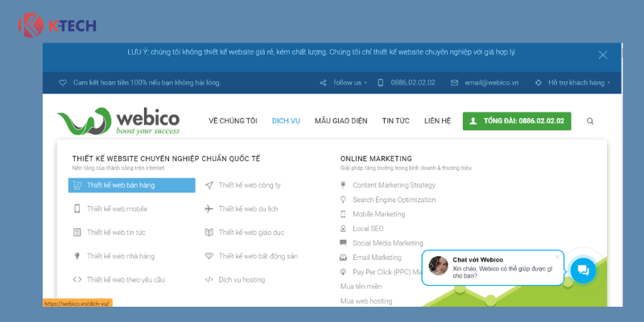The width and height of the screenshot is (644, 322).
Task: Open the LIÊN HỆ menu
Action: click(x=437, y=121)
